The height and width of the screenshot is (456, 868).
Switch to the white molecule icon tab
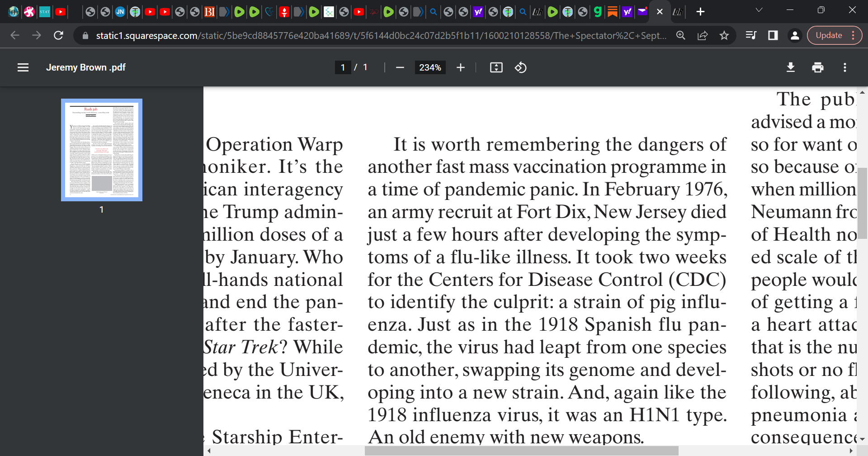pyautogui.click(x=329, y=12)
